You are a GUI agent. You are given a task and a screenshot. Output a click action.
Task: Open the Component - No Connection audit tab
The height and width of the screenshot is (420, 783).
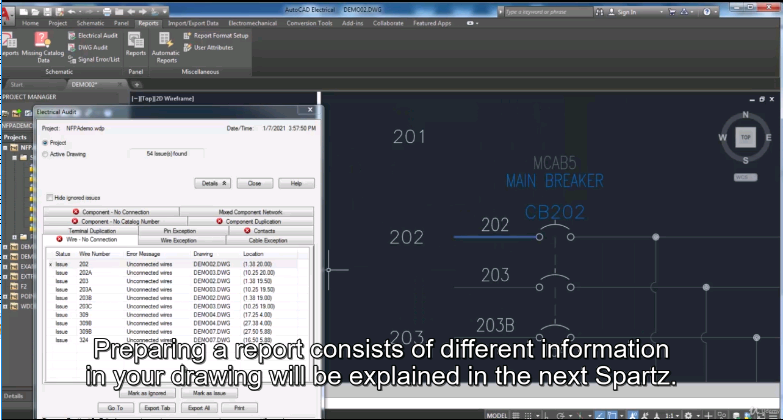pyautogui.click(x=111, y=212)
